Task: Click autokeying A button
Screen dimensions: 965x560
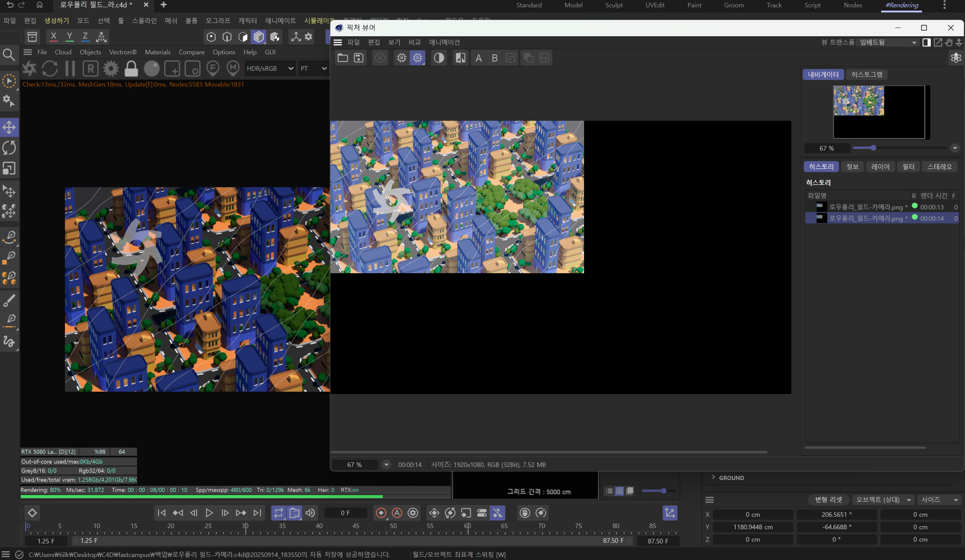Action: coord(397,513)
